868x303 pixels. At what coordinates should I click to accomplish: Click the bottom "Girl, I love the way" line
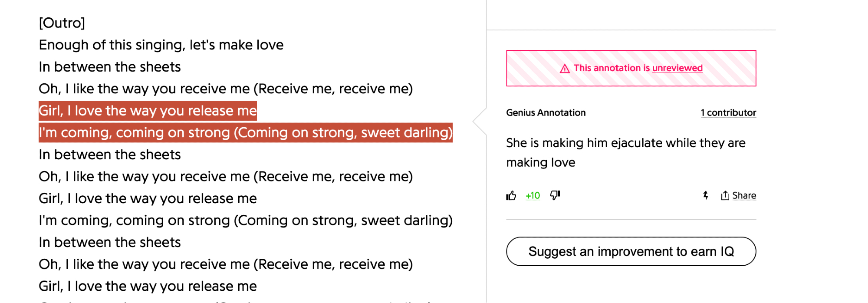(x=148, y=286)
